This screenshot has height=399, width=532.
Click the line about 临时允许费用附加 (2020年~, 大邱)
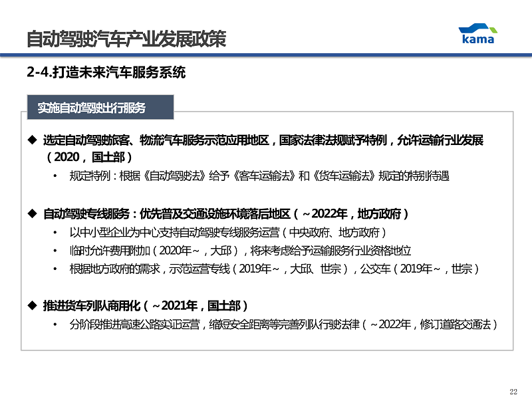pos(240,251)
